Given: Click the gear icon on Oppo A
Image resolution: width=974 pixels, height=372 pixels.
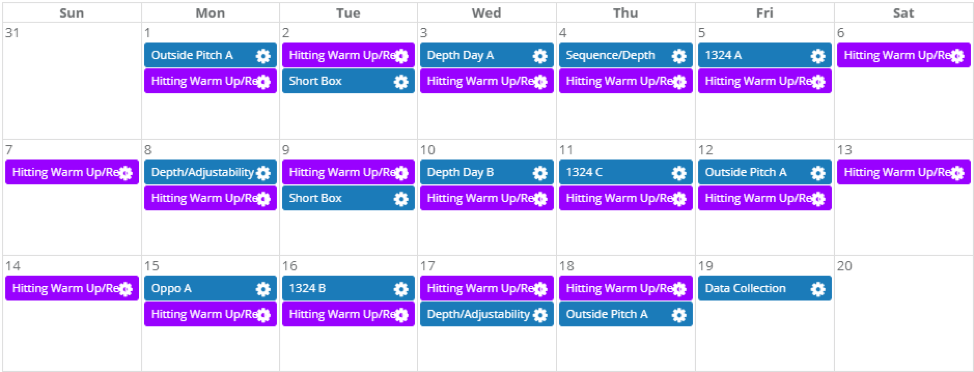Looking at the screenshot, I should [x=263, y=289].
